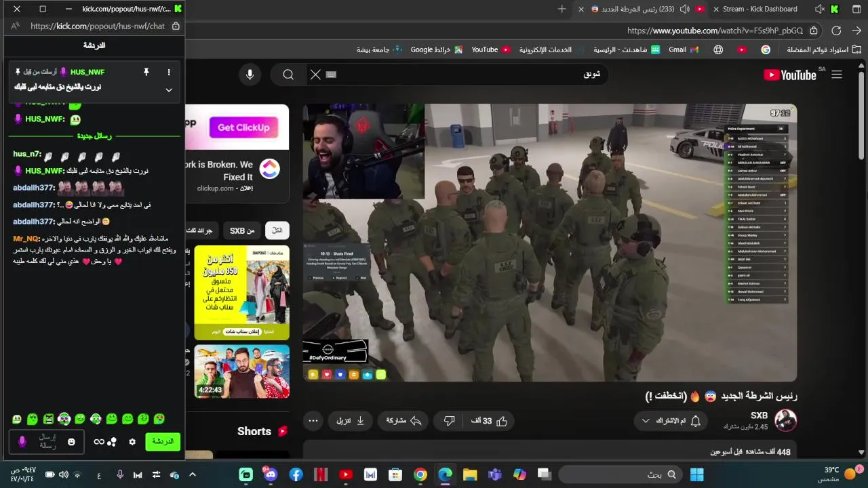The width and height of the screenshot is (868, 488).
Task: Submit search using magnifier icon
Action: pos(288,75)
